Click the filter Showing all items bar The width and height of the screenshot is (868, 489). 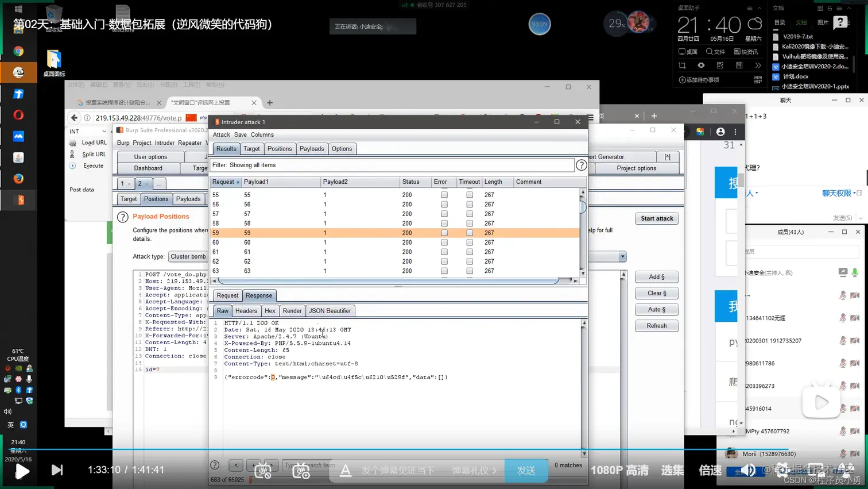pyautogui.click(x=392, y=165)
